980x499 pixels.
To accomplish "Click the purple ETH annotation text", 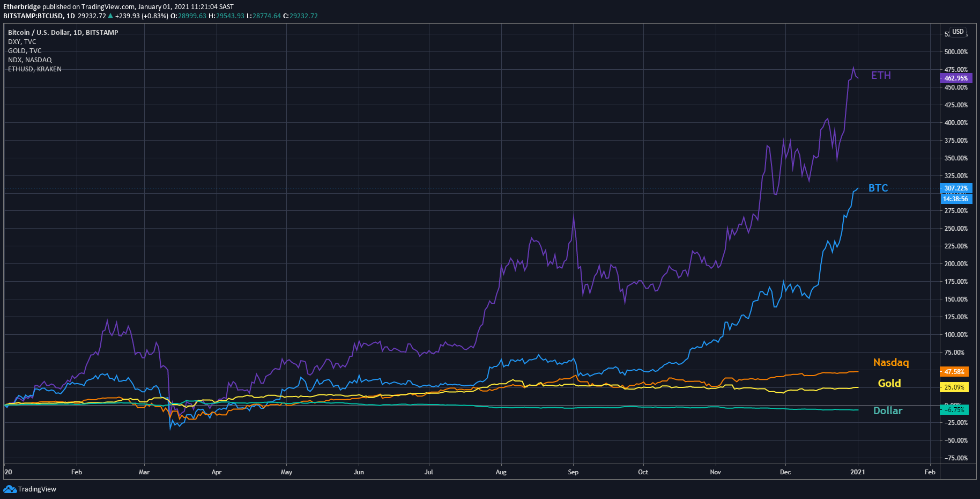I will pos(881,76).
